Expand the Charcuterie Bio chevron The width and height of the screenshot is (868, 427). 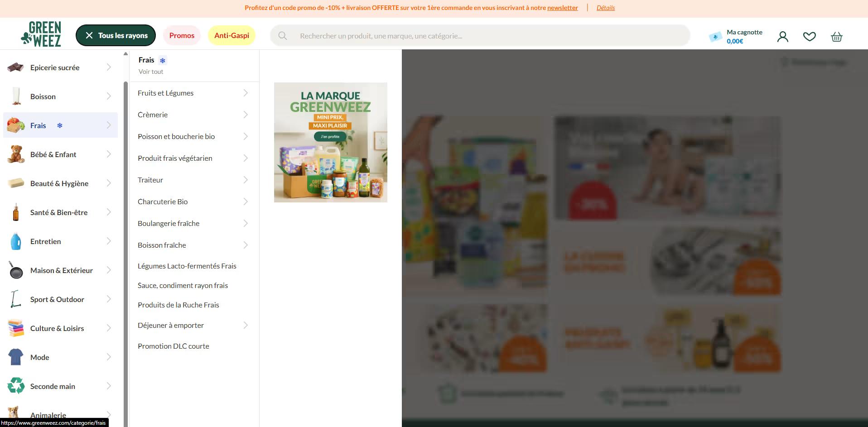tap(246, 202)
